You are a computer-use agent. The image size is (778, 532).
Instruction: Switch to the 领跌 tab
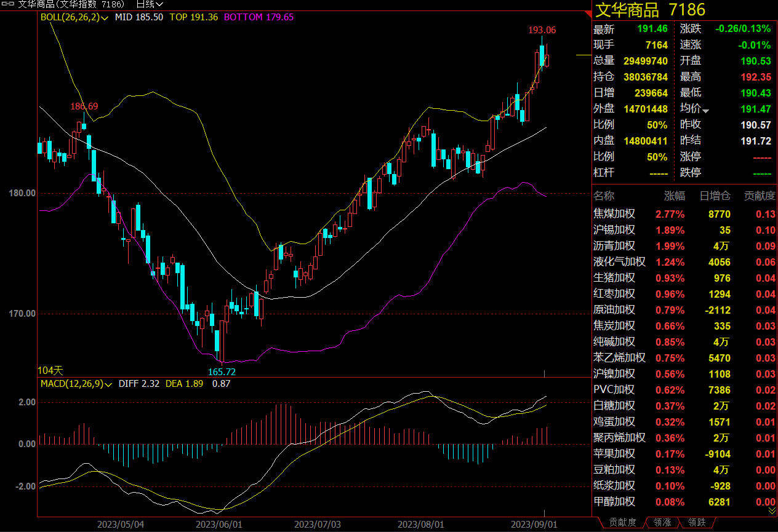click(x=697, y=522)
